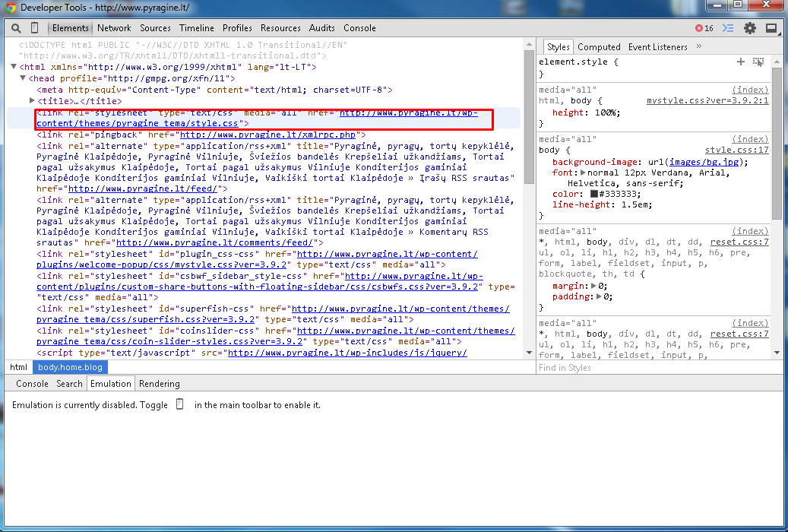Open the drawer Rendering tab
The image size is (788, 532).
coord(160,384)
